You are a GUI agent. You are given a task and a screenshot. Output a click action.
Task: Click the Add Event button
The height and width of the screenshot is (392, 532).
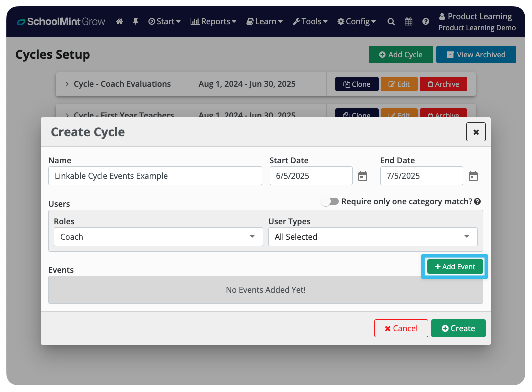pyautogui.click(x=455, y=267)
